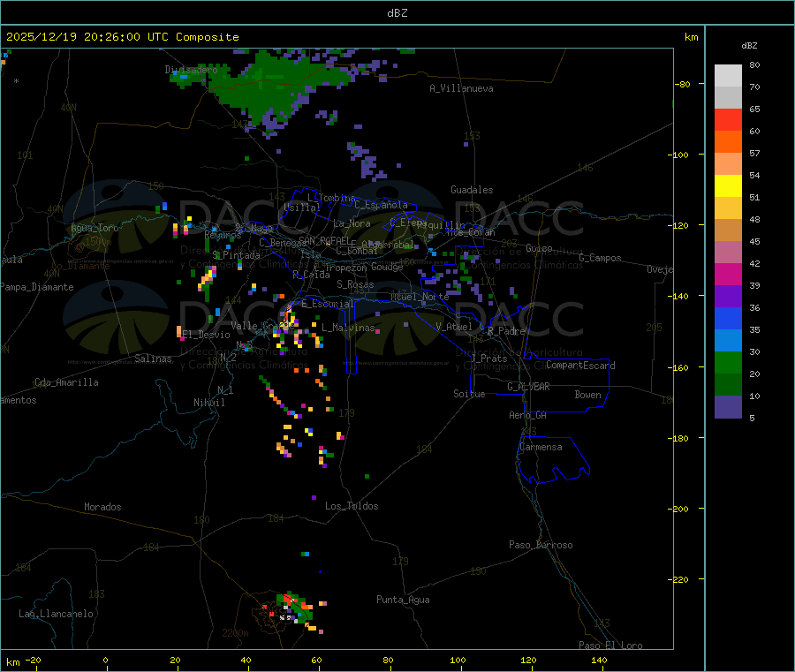Click the '-220' tick on the vertical axis

[679, 580]
